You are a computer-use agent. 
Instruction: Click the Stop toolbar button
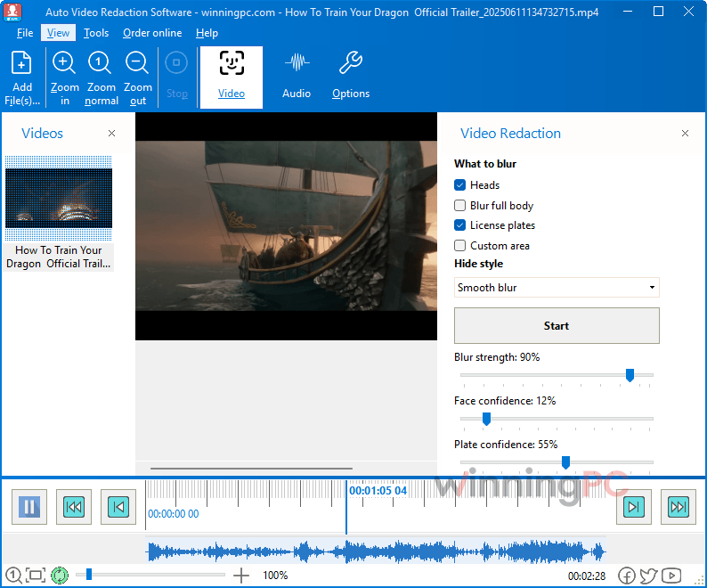176,76
